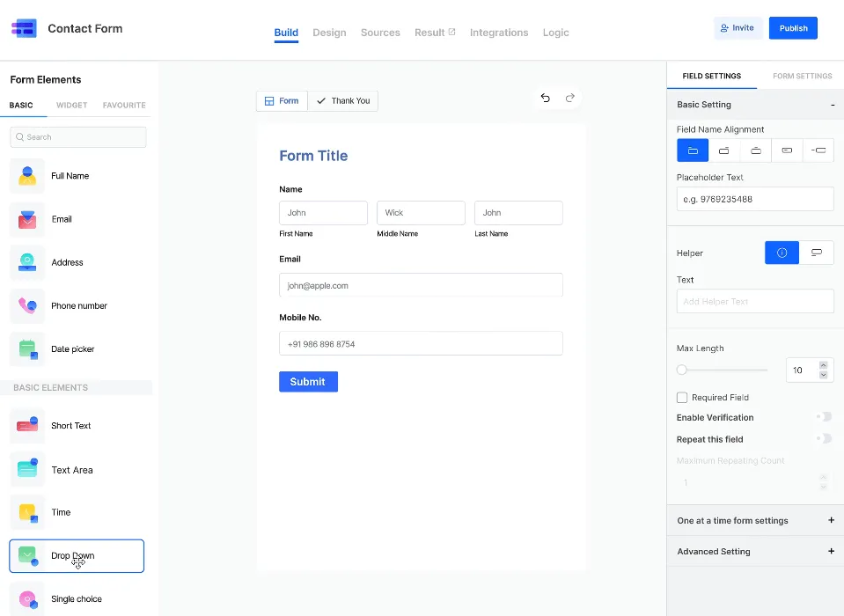The image size is (844, 616).
Task: Increase Maximum Repeating Count stepper
Action: tap(823, 477)
